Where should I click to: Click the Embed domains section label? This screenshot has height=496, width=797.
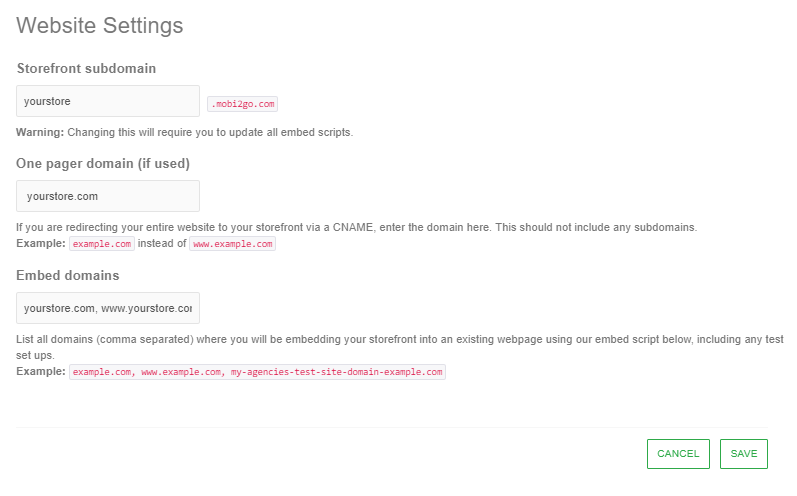coord(68,275)
